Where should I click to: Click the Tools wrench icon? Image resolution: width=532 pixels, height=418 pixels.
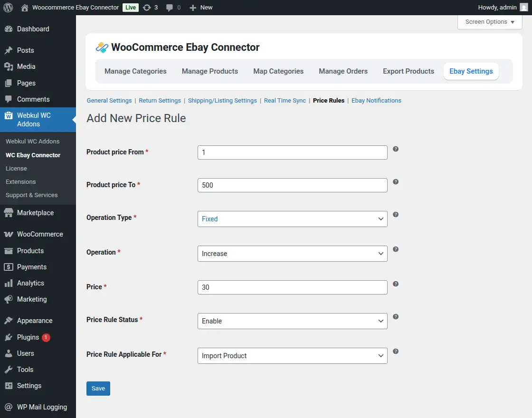9,370
